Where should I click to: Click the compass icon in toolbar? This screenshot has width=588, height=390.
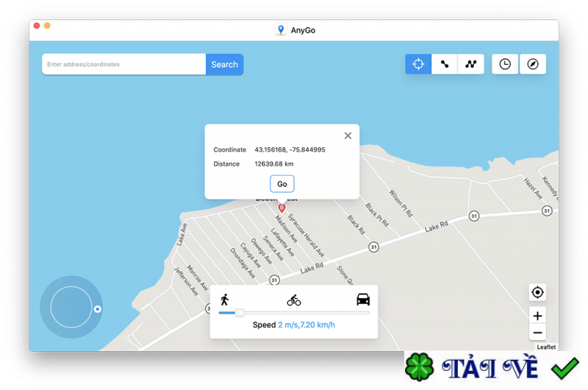click(533, 64)
